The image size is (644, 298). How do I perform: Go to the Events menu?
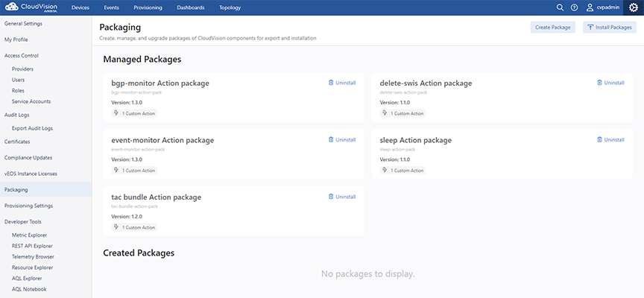111,7
